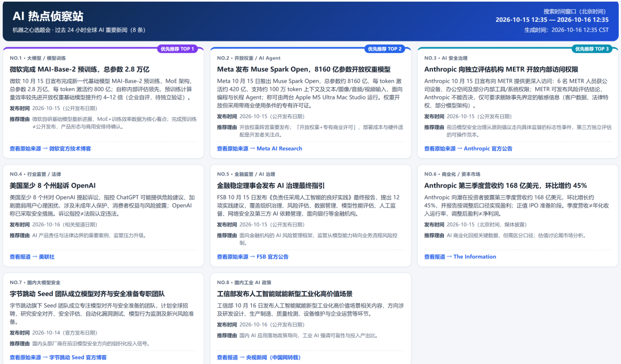Screen dimensions: 621x364
Task: Click the summary paragraph of the OpenAI lawsuit card
Action: [102, 205]
